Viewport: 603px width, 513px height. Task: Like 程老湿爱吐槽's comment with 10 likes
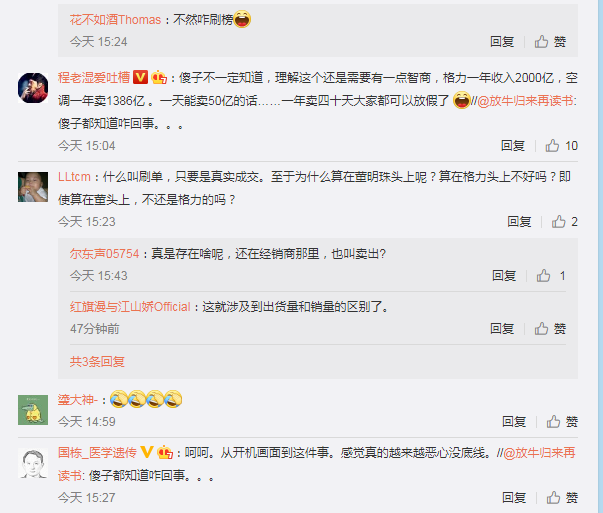click(561, 146)
